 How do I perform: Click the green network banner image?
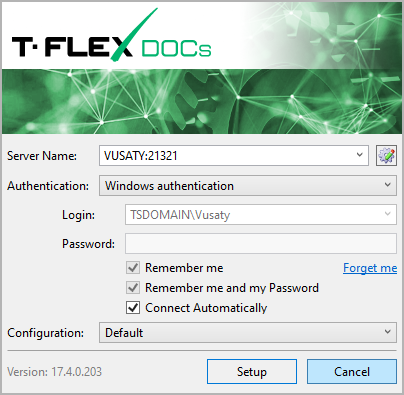tap(202, 101)
